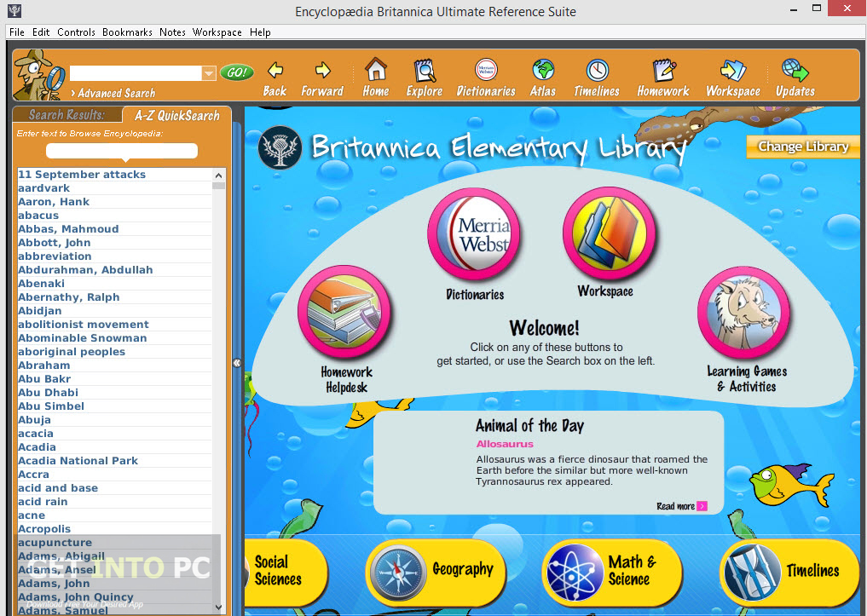Select the 'Abenaki' entry

pyautogui.click(x=114, y=284)
